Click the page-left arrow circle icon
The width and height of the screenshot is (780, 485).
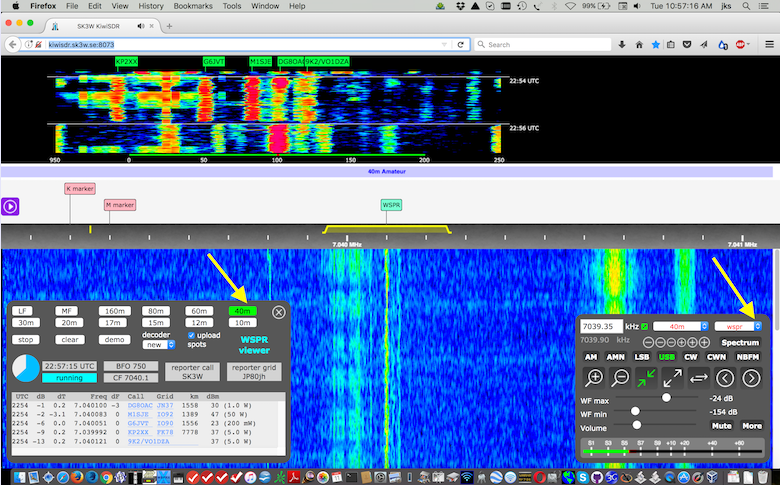pos(725,377)
